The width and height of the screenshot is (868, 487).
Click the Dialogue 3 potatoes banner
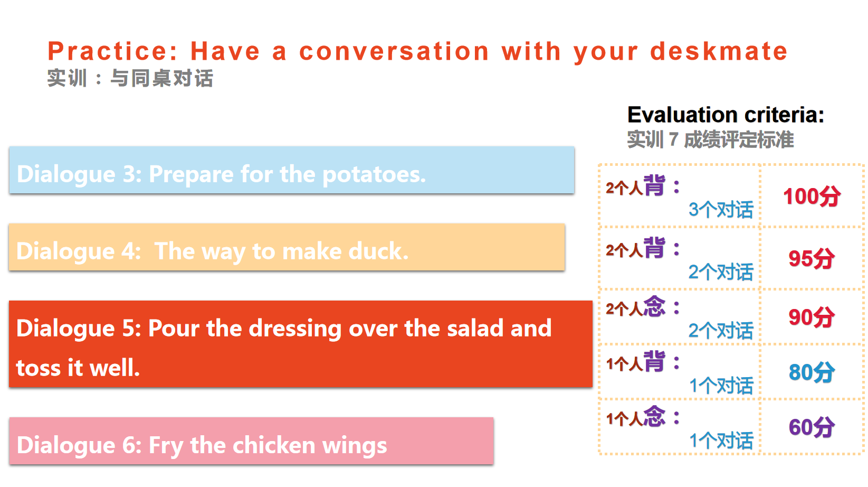pyautogui.click(x=291, y=171)
